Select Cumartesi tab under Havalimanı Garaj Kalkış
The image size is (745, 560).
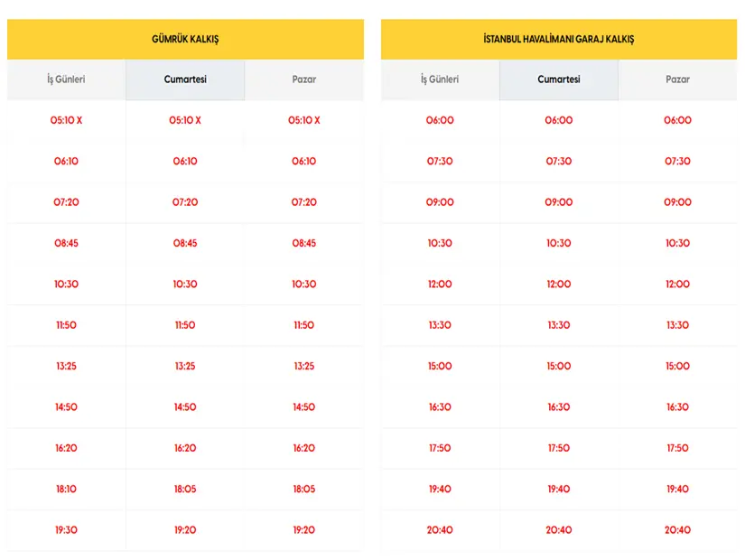coord(559,79)
